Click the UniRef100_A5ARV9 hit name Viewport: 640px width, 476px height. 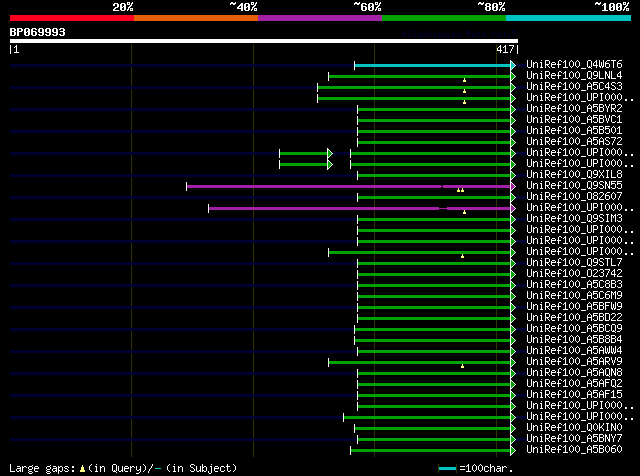(x=574, y=361)
